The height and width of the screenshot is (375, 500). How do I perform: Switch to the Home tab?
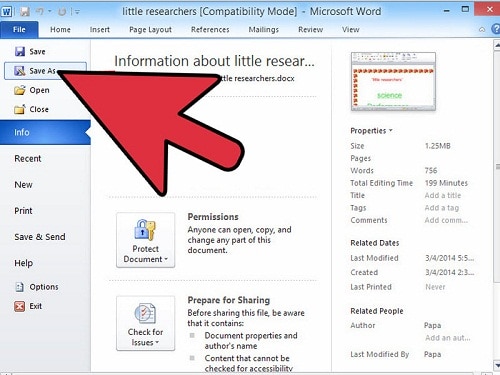click(60, 30)
